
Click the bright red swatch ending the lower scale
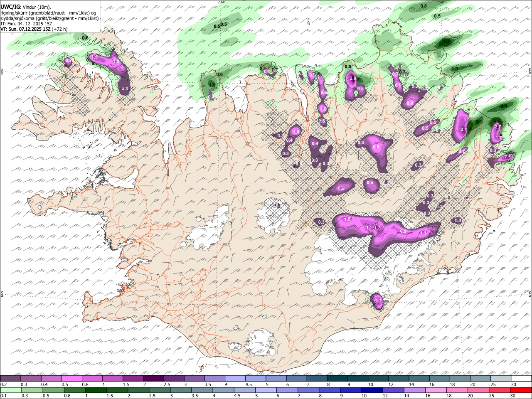[x=521, y=390]
